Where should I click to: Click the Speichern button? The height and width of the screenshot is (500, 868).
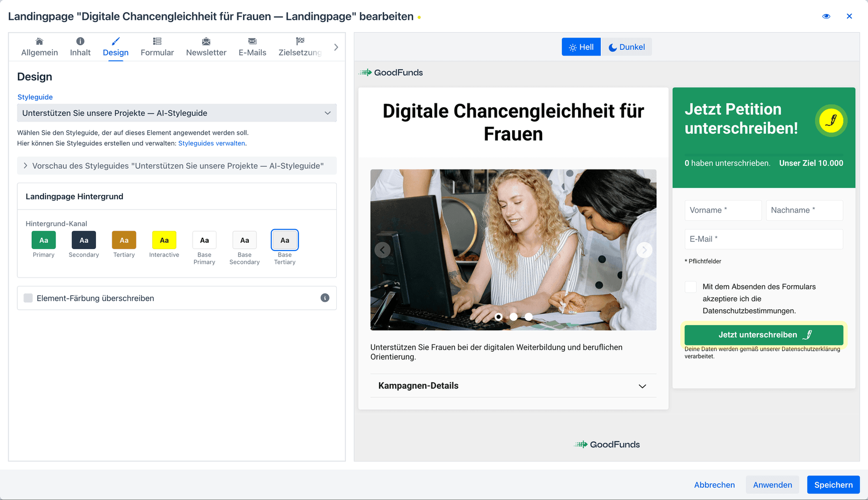tap(833, 485)
